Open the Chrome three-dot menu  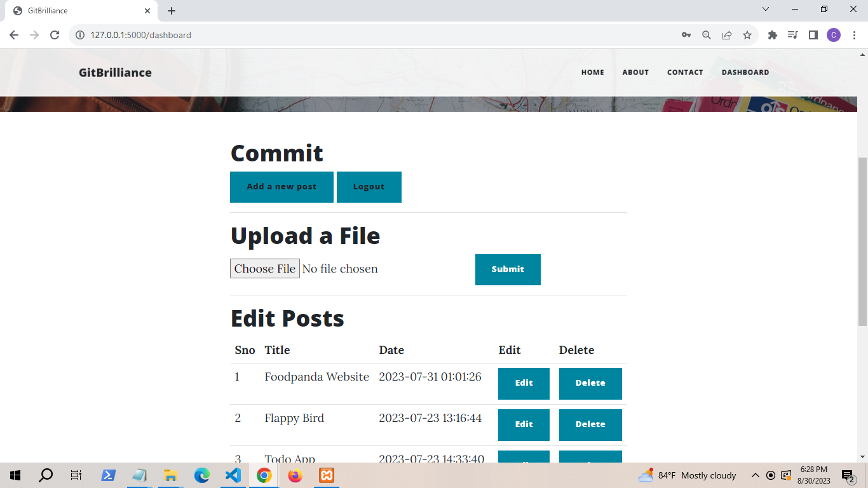click(x=854, y=35)
